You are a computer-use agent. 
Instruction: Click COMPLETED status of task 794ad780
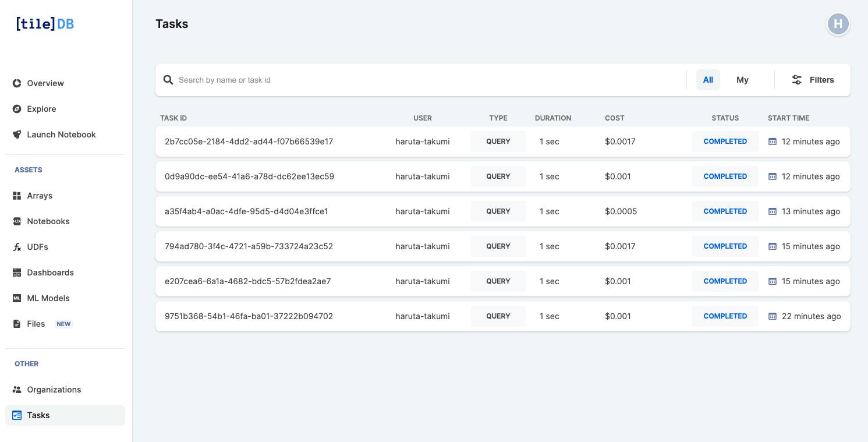point(725,246)
